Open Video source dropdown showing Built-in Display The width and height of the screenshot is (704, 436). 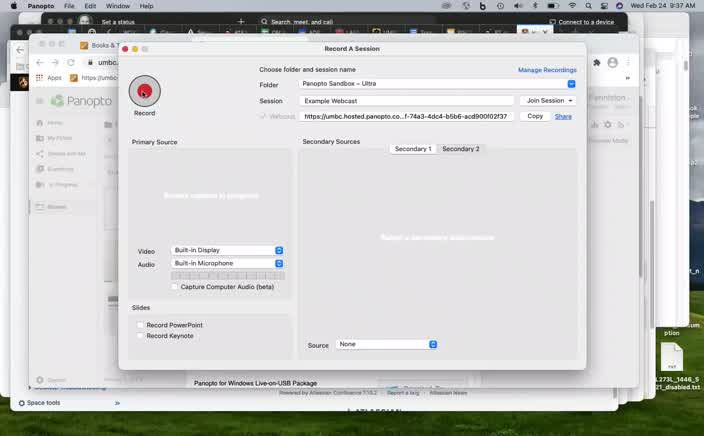tap(228, 250)
